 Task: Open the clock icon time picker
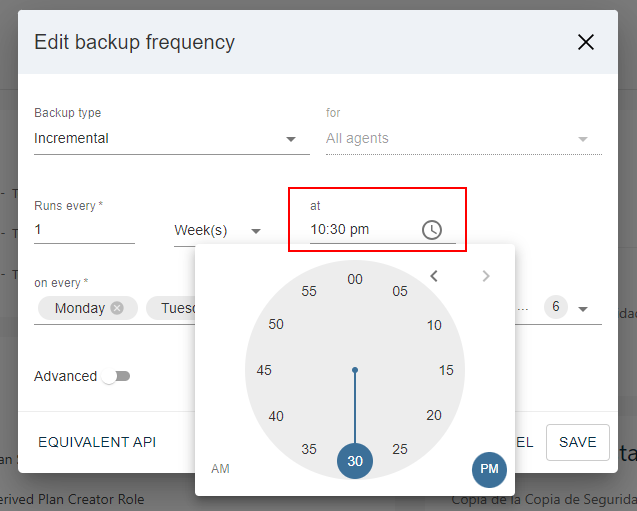431,229
